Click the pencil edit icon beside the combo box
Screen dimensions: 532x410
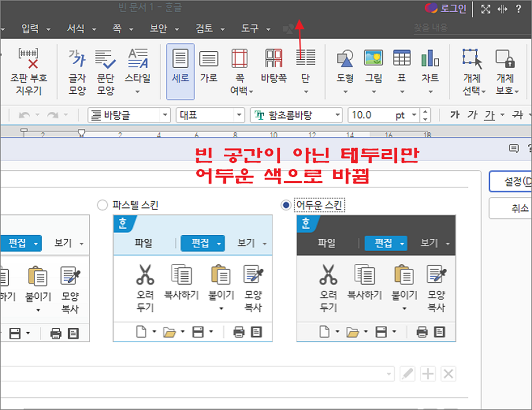(407, 374)
